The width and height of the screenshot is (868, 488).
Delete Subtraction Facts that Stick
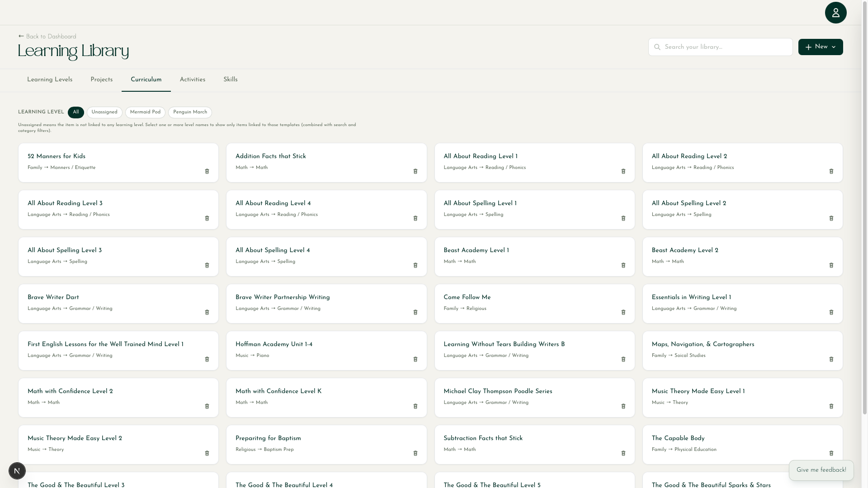point(623,453)
